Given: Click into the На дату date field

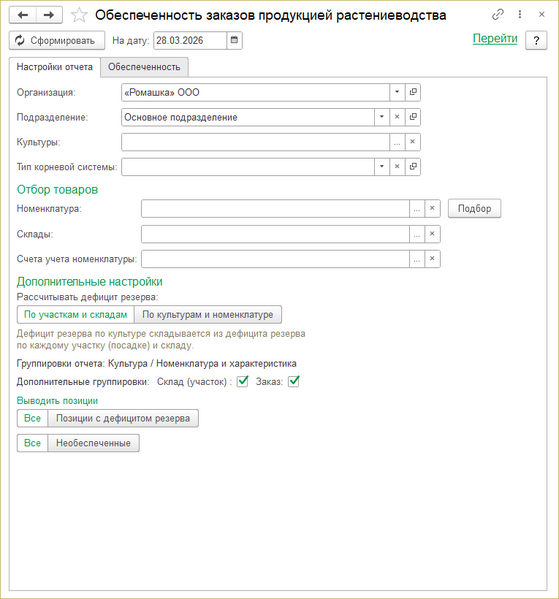Looking at the screenshot, I should coord(190,40).
